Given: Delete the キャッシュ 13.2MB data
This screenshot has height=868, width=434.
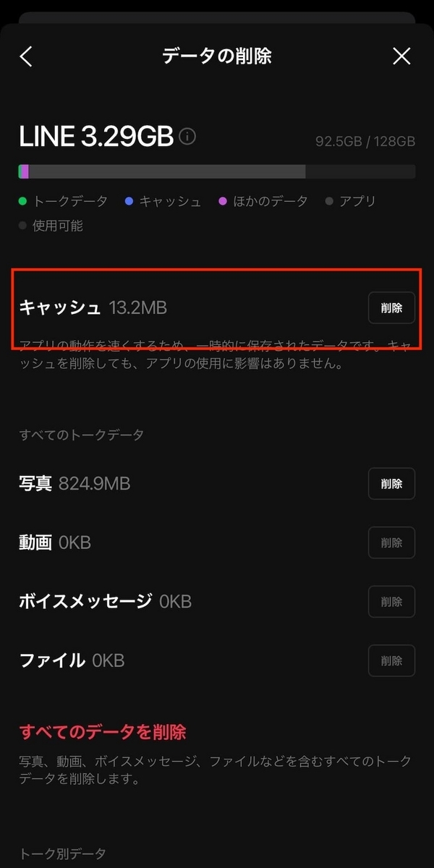Looking at the screenshot, I should [x=391, y=307].
